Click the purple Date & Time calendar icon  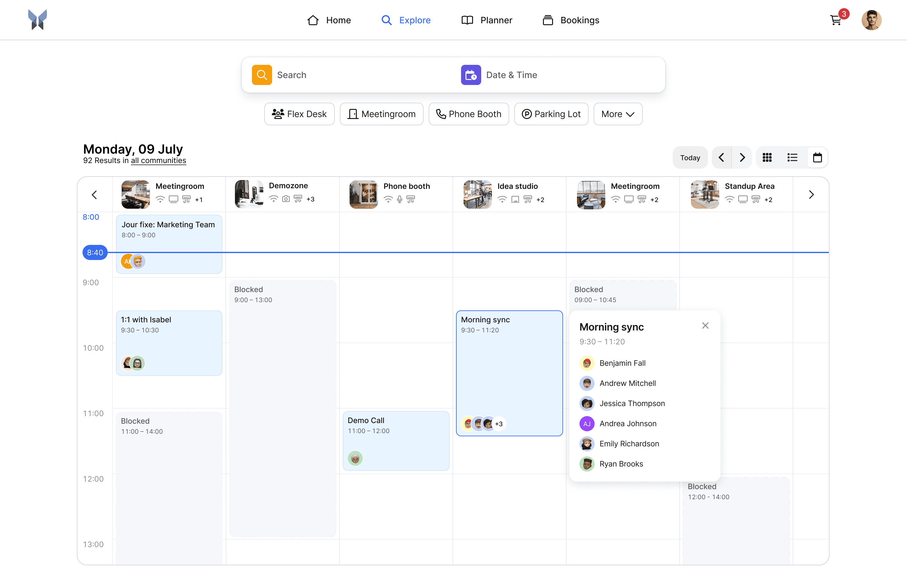click(x=471, y=75)
